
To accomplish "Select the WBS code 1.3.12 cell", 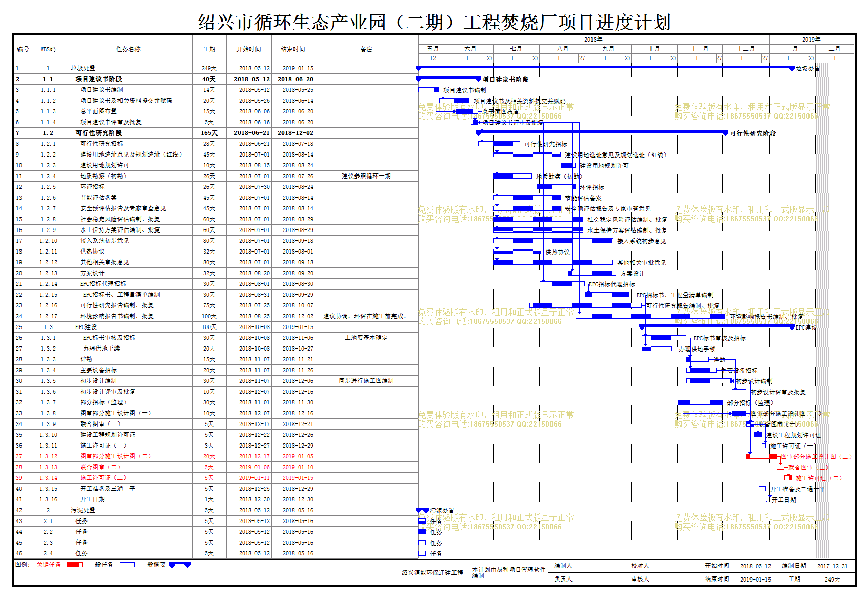I will (48, 456).
